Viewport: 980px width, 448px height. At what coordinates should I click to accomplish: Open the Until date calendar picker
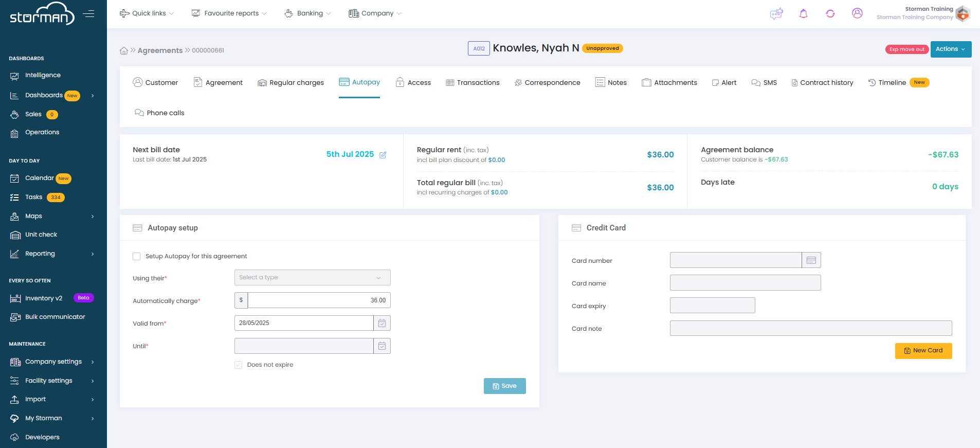(382, 346)
